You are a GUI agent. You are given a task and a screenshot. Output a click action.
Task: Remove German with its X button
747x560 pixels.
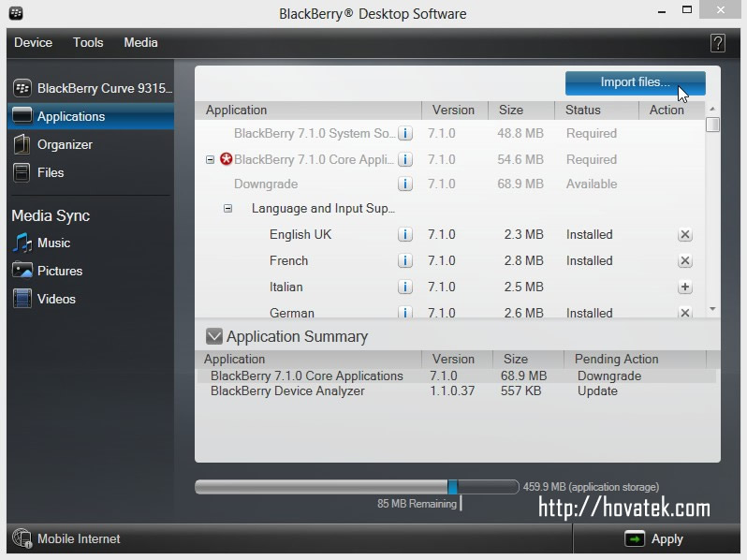click(x=684, y=313)
